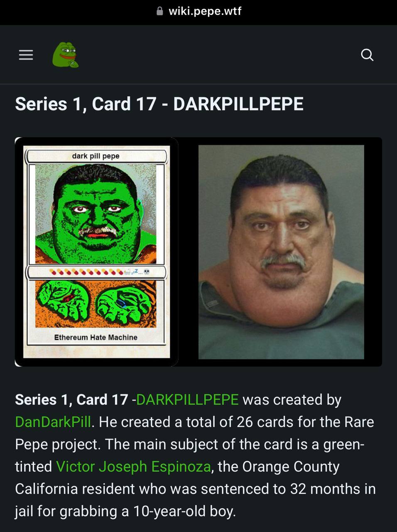The image size is (397, 532).
Task: Select the wiki.pepe.wtf address bar
Action: 199,11
